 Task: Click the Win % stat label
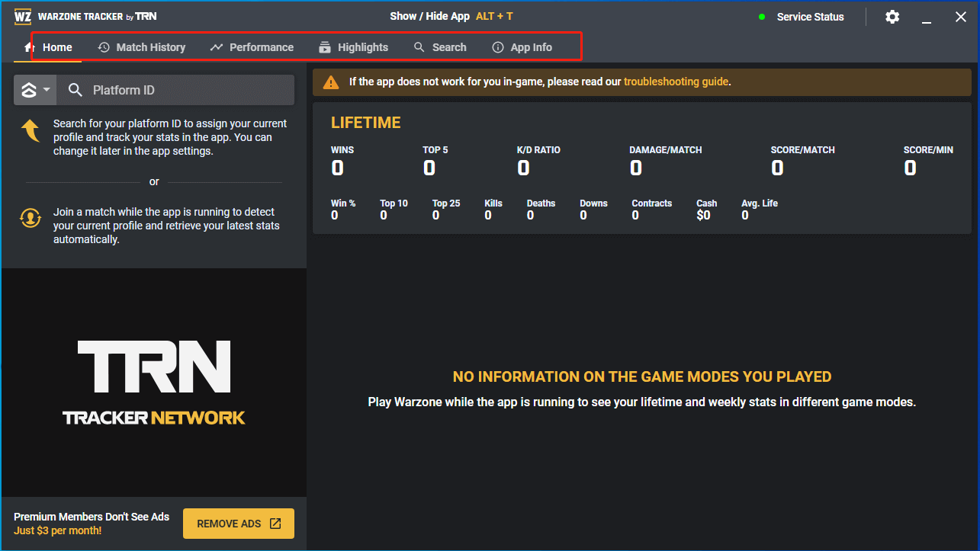coord(343,203)
